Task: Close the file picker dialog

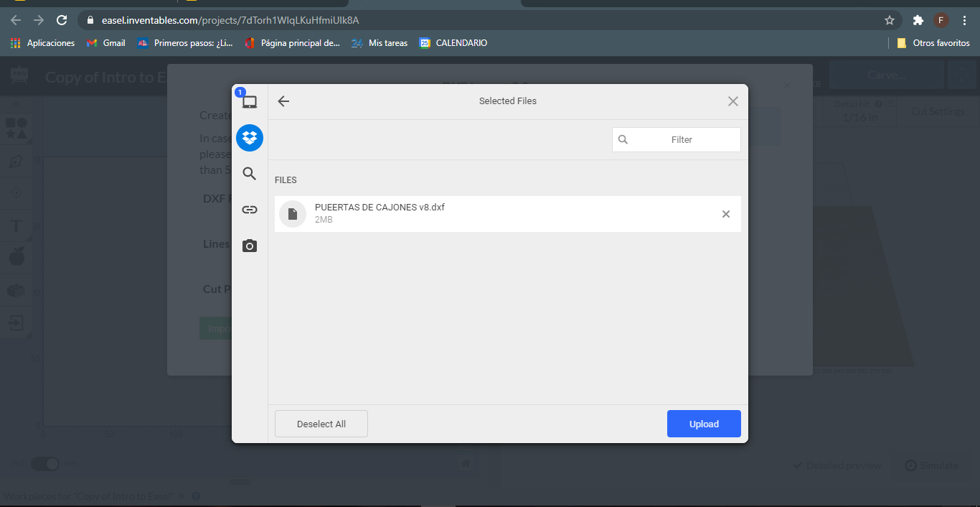Action: tap(732, 101)
